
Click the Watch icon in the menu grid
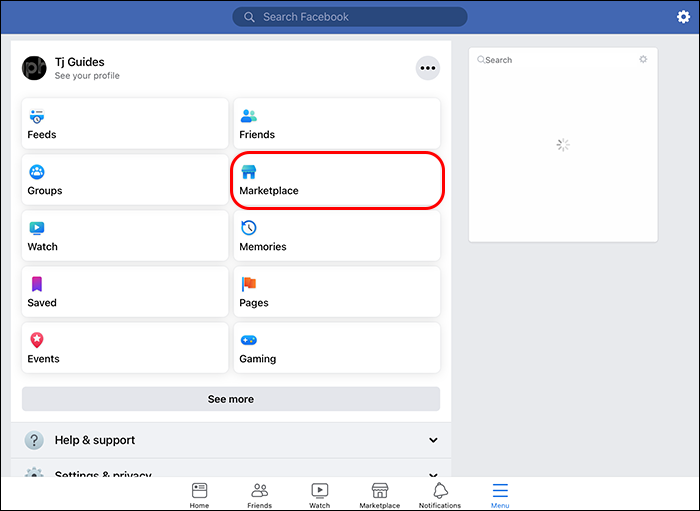coord(37,228)
